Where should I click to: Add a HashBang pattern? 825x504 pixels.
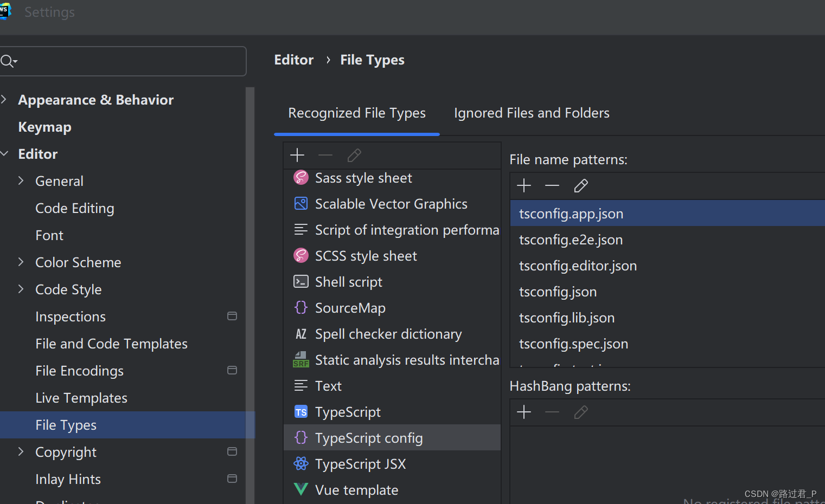click(523, 412)
